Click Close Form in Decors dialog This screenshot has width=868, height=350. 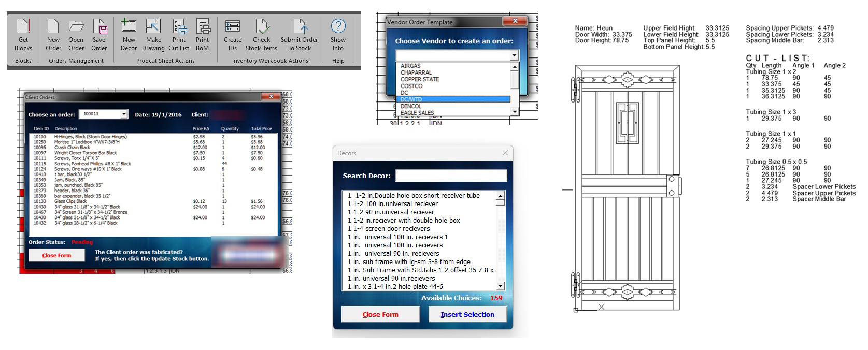[380, 314]
